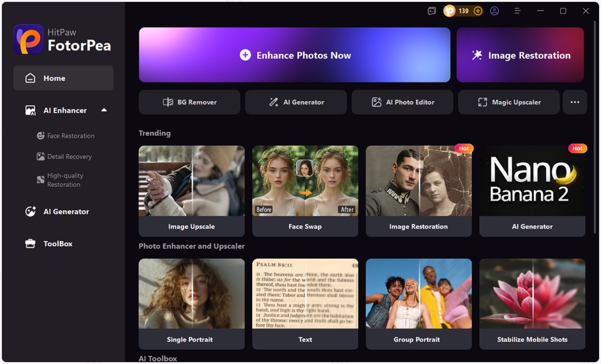This screenshot has width=601, height=364.
Task: Click the Trending section heading
Action: [154, 133]
